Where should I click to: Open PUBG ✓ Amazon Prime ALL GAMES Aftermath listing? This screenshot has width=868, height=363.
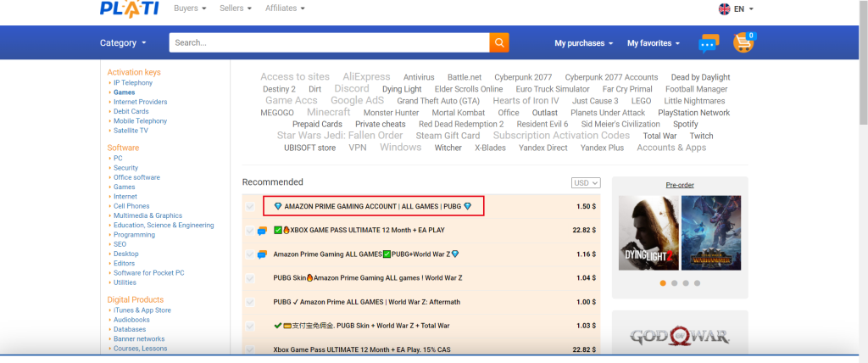366,302
